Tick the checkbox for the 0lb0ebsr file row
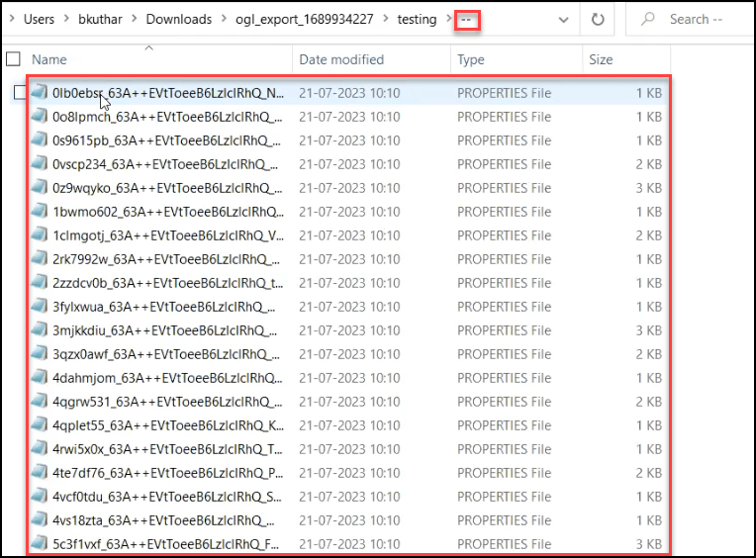The height and width of the screenshot is (558, 756). pos(20,93)
